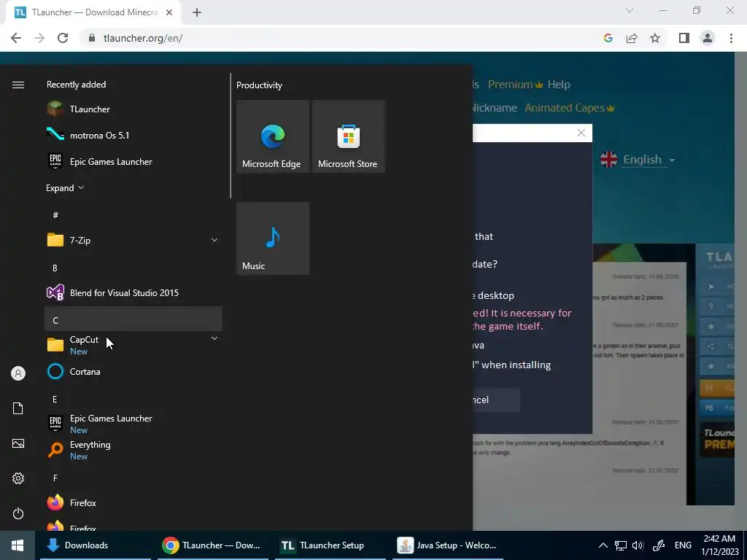The width and height of the screenshot is (747, 560).
Task: Click the Cancel button in popup
Action: click(495, 400)
